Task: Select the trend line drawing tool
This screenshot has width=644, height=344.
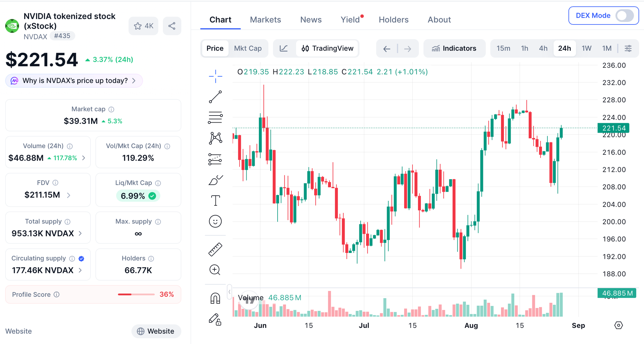Action: click(215, 97)
